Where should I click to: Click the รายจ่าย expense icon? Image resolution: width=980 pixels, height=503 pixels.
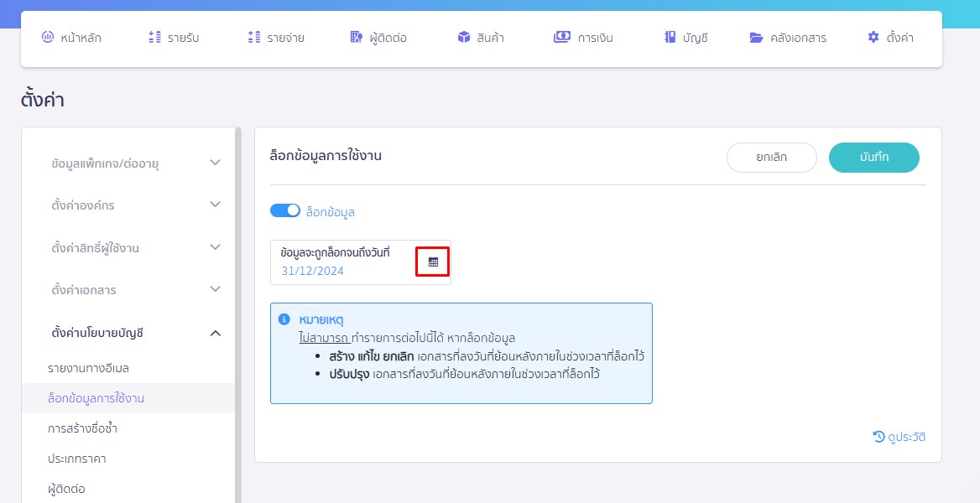point(253,38)
